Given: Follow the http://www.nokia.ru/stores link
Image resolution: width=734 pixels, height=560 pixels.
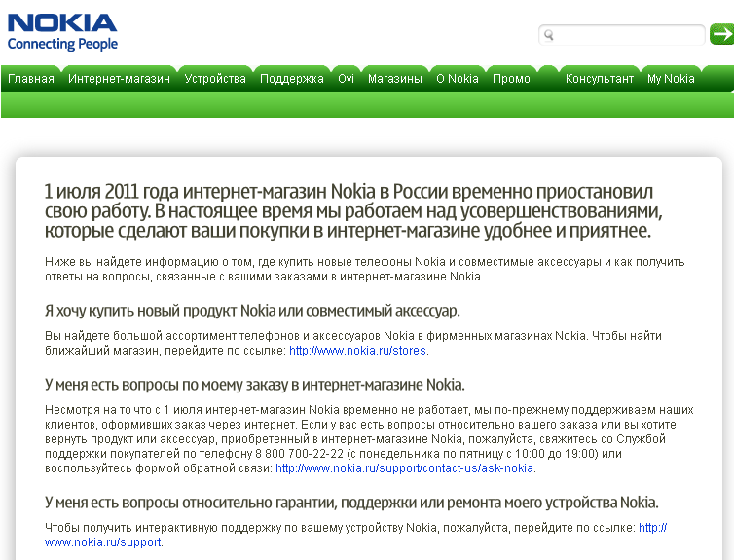Looking at the screenshot, I should coord(357,351).
